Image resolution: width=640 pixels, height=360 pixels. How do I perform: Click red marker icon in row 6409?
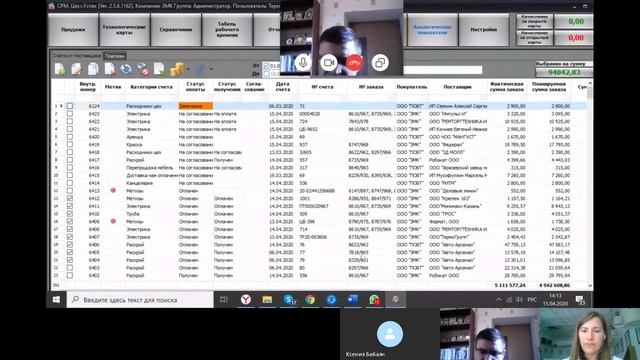click(x=113, y=221)
